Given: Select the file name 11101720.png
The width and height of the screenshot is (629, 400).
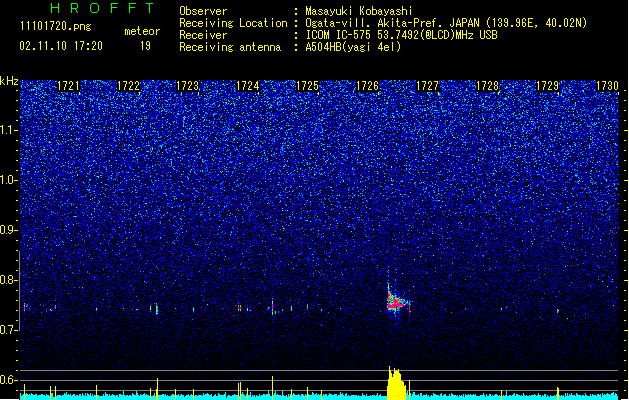Looking at the screenshot, I should click(56, 27).
